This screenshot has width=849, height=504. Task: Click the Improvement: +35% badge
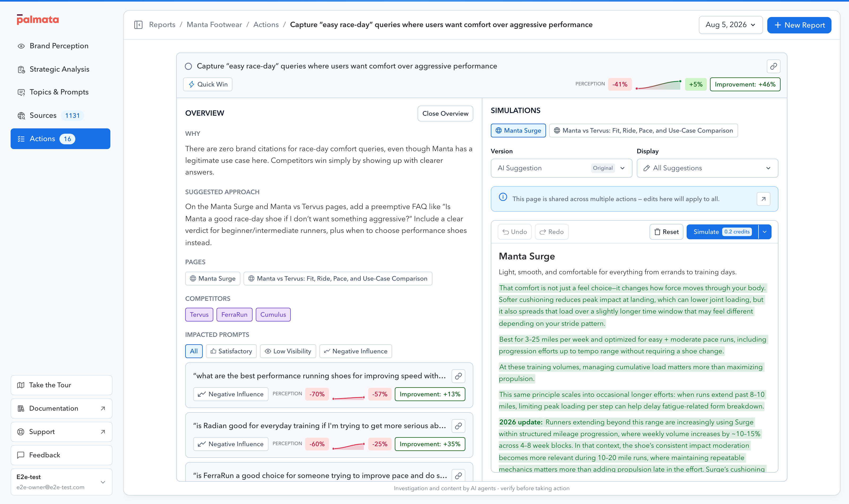click(430, 444)
